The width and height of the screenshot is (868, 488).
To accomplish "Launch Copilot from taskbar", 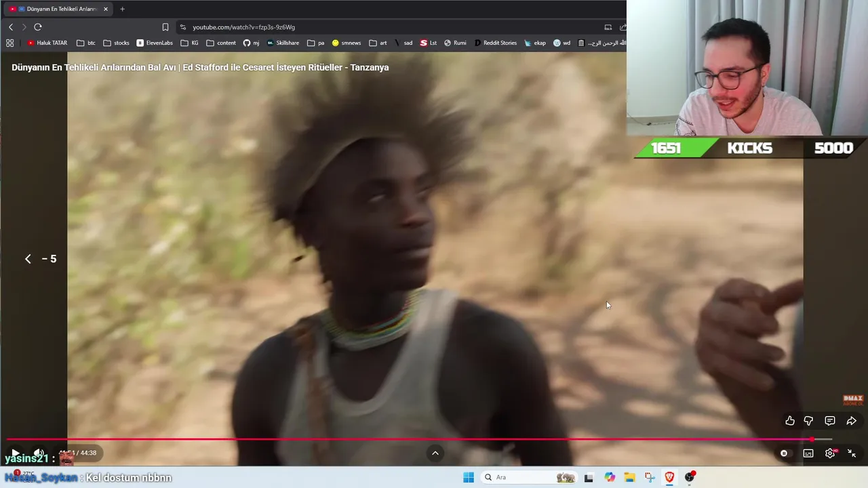I will [x=610, y=477].
